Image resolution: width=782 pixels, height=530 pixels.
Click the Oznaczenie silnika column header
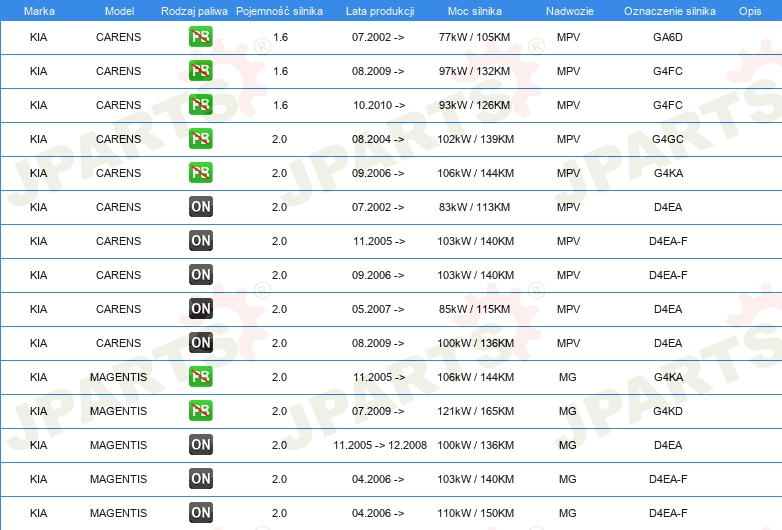click(669, 11)
